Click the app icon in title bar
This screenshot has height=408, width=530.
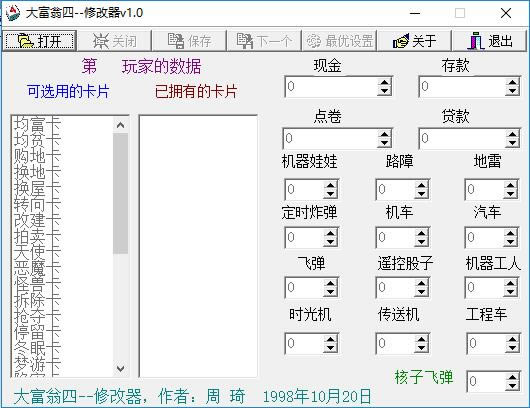[13, 13]
